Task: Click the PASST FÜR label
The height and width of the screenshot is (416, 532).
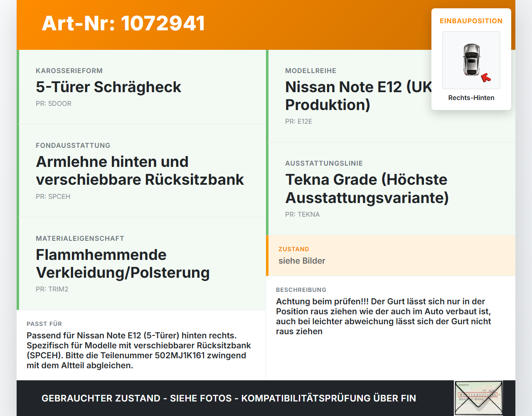Action: coord(44,324)
